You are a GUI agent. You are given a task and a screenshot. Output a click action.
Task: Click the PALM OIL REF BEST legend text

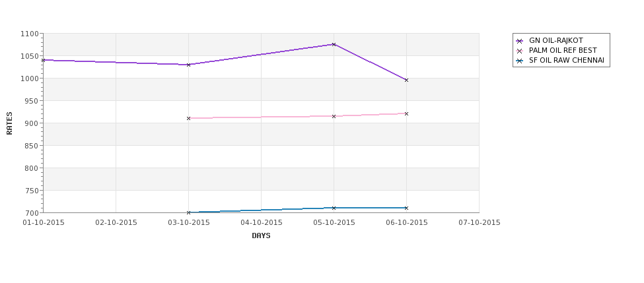(563, 50)
